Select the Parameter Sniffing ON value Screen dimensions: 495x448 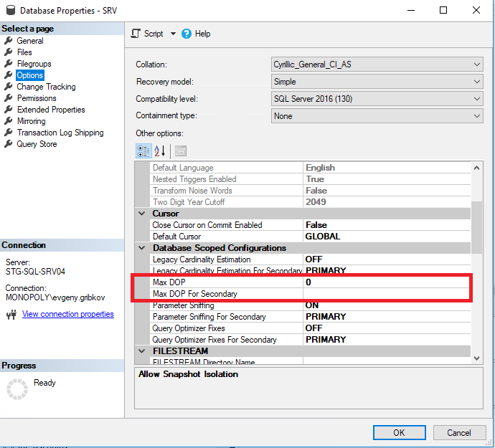[387, 305]
